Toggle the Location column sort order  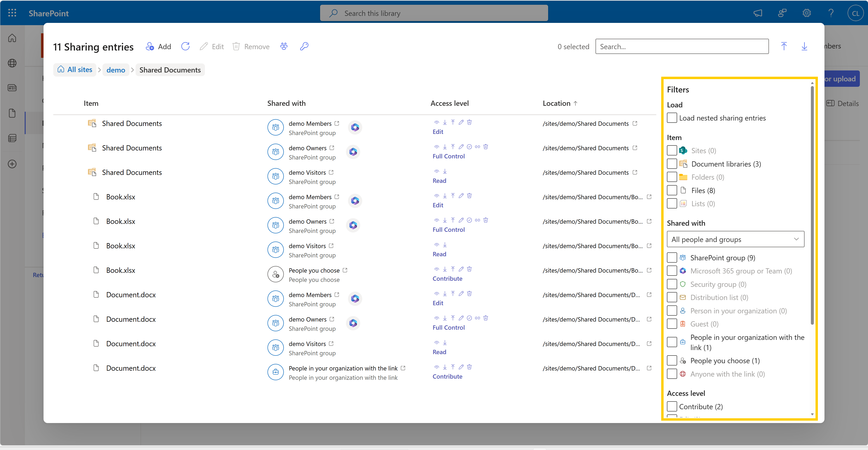[x=559, y=103]
